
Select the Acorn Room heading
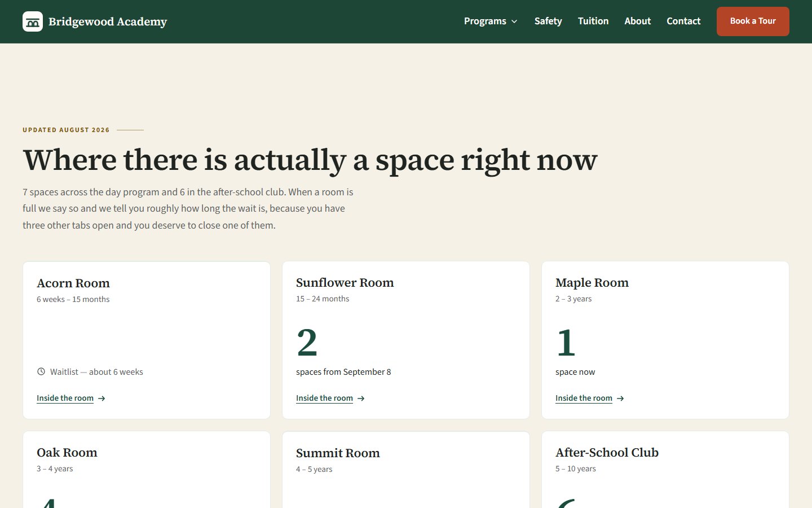[x=73, y=283]
